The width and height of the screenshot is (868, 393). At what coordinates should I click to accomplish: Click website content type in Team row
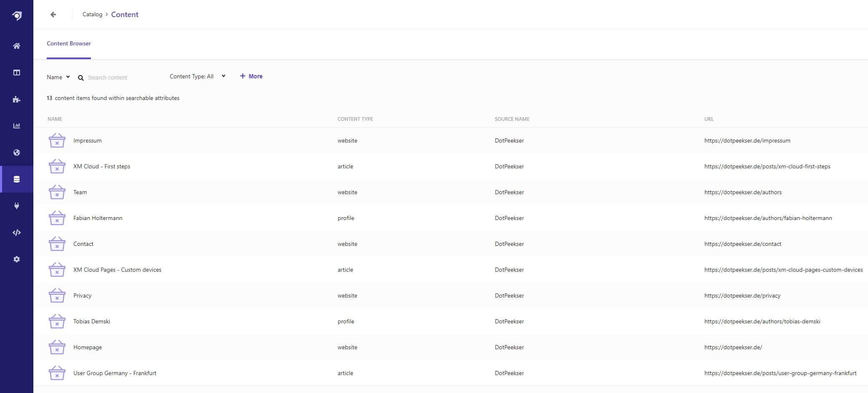click(347, 192)
